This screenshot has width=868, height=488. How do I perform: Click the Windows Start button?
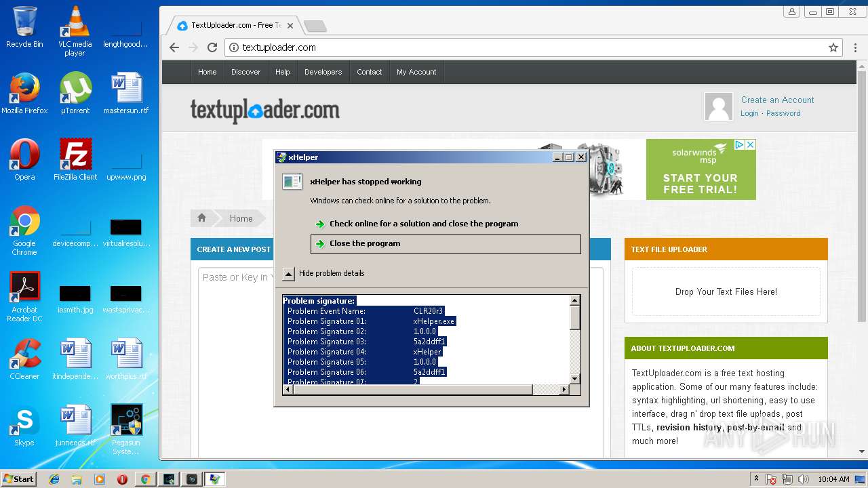click(19, 479)
